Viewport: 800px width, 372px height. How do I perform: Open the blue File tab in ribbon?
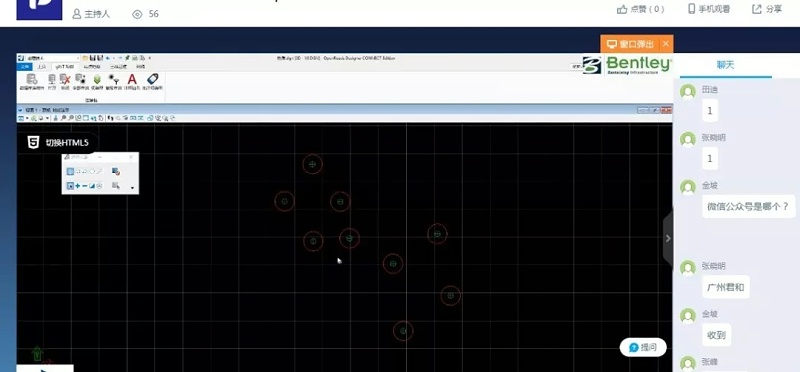coord(24,66)
